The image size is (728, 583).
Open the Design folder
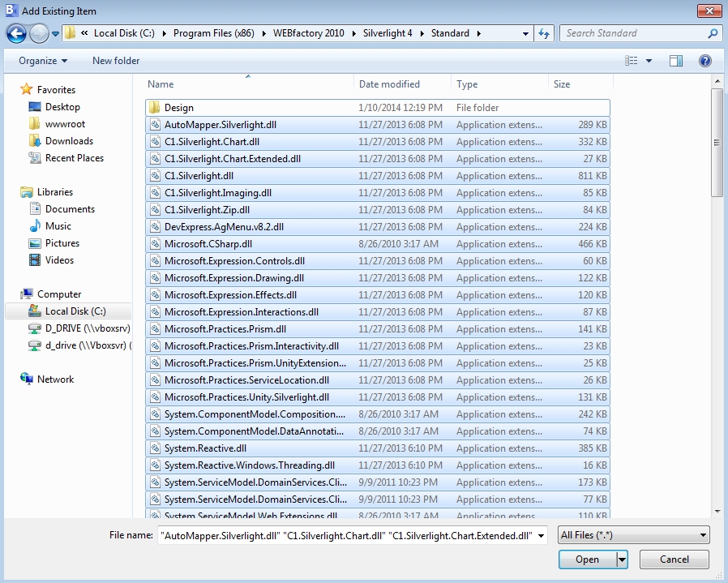[x=178, y=108]
